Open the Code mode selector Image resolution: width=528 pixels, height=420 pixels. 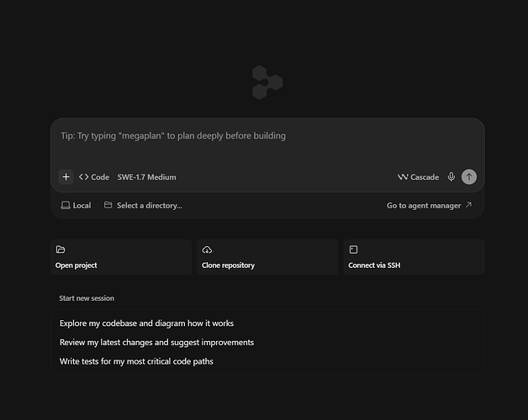[x=94, y=177]
